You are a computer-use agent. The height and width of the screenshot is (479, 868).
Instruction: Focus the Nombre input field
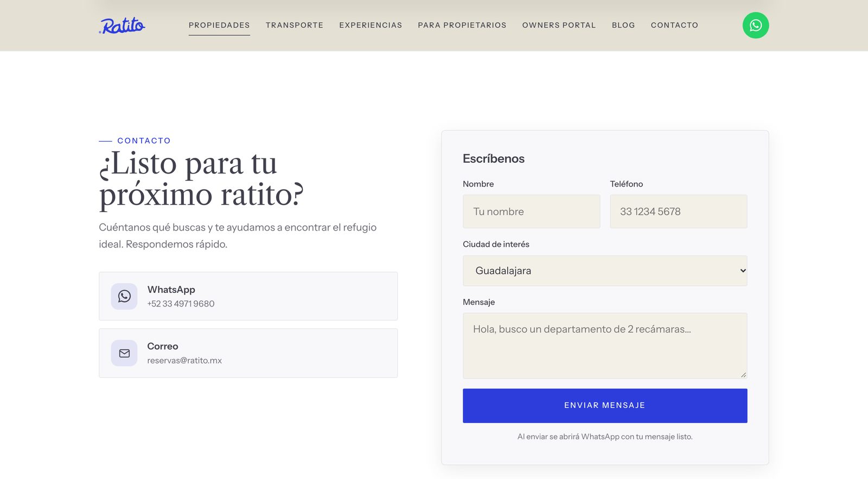pyautogui.click(x=531, y=212)
